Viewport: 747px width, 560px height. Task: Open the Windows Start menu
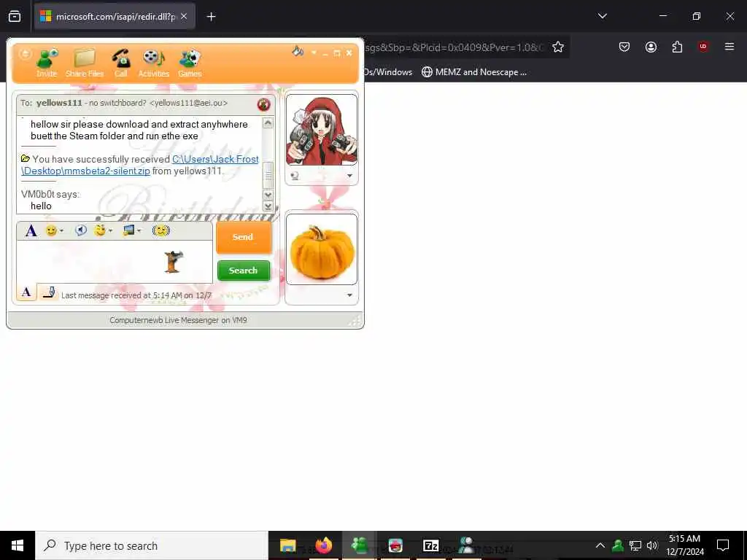point(18,545)
